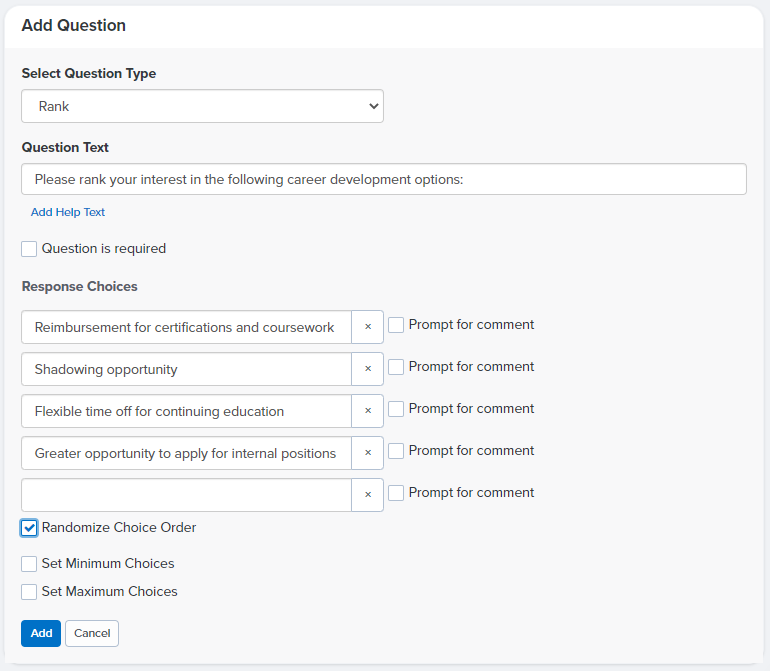
Task: Tick Prompt for comment beside Shadowing opportunity
Action: (396, 367)
